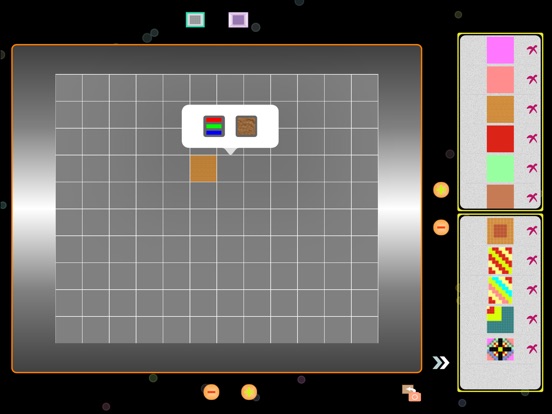This screenshot has width=552, height=414.
Task: Click the orange minus button below the grid
Action: (x=211, y=392)
